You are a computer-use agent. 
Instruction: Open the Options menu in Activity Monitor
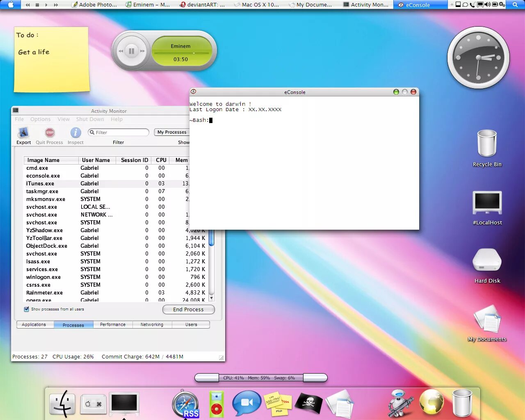point(40,119)
